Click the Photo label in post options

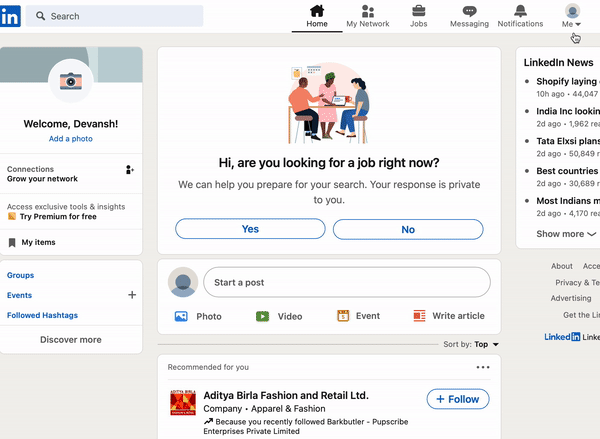209,316
